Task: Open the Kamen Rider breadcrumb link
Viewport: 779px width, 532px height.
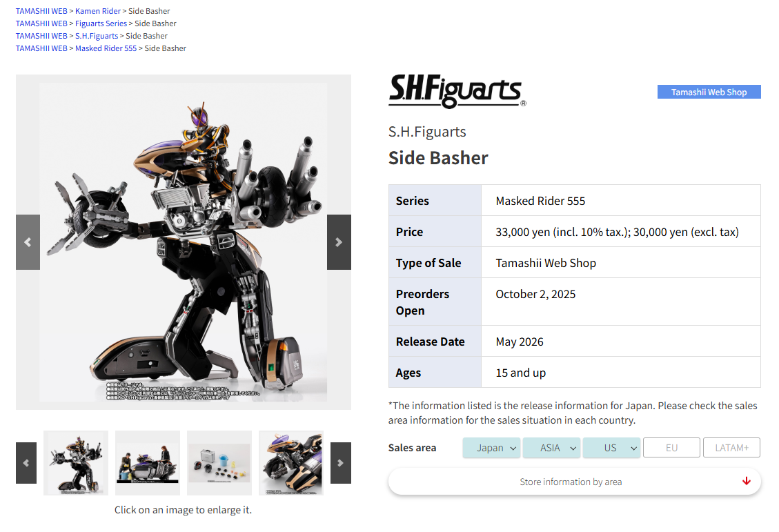Action: (x=98, y=11)
